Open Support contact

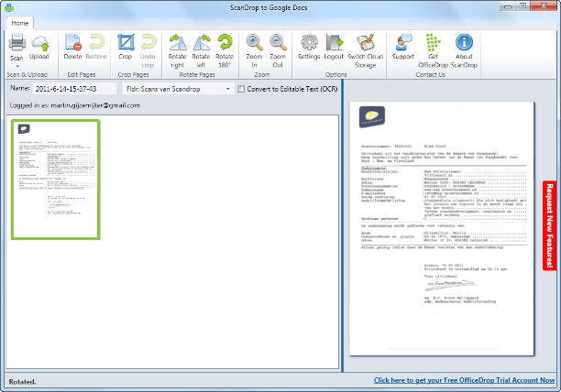click(403, 47)
